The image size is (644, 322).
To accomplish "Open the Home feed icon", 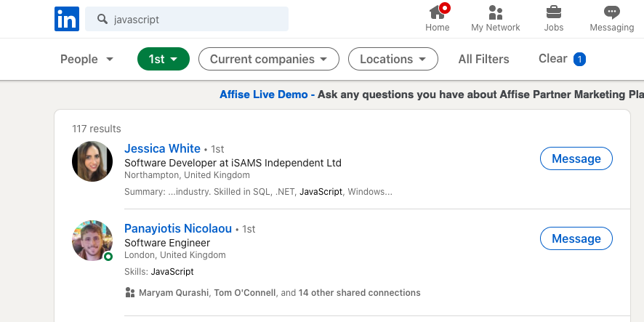I will pyautogui.click(x=438, y=12).
